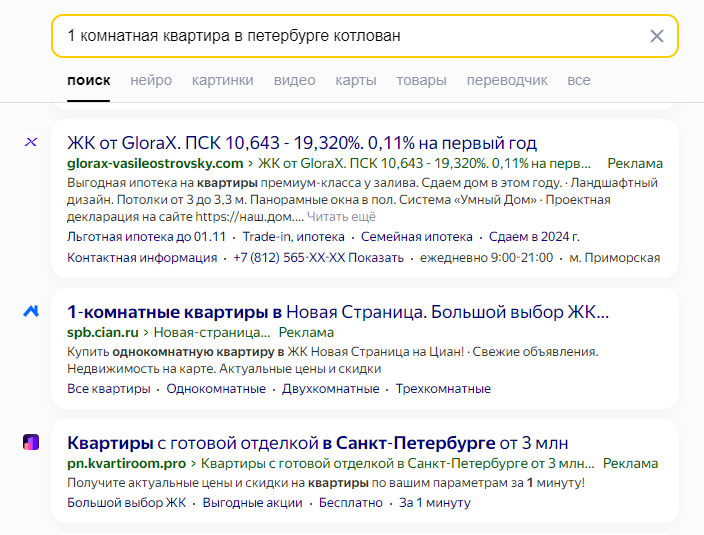The width and height of the screenshot is (704, 535).
Task: Click the GloraX favicon icon
Action: tap(31, 142)
